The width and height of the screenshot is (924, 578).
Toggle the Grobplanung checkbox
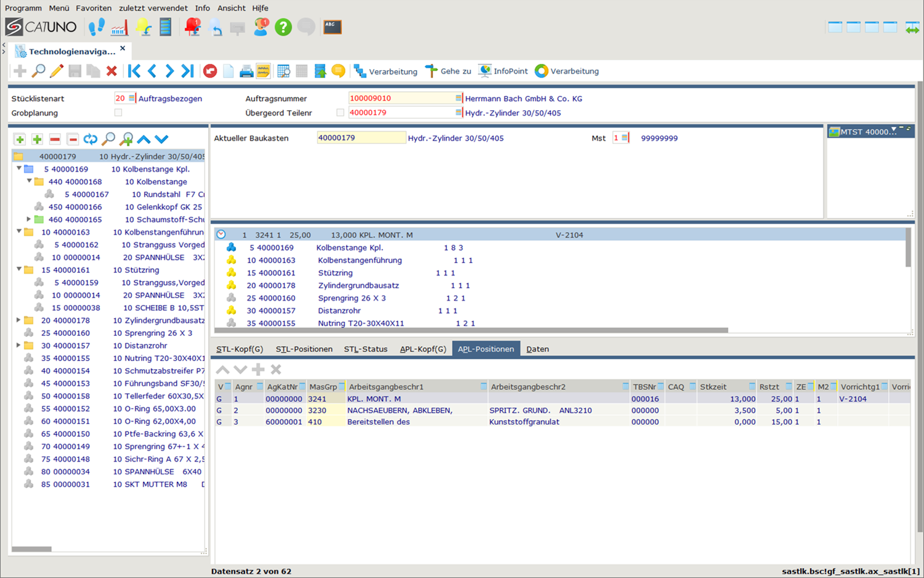(118, 113)
